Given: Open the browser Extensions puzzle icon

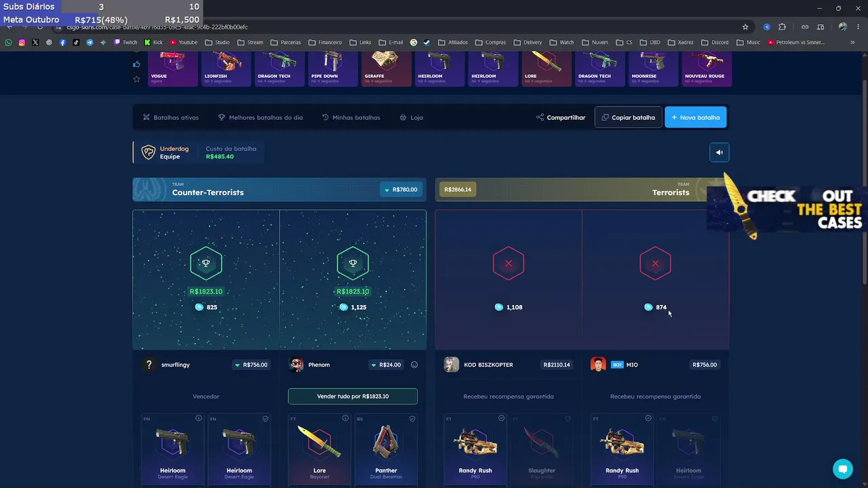Looking at the screenshot, I should point(782,27).
